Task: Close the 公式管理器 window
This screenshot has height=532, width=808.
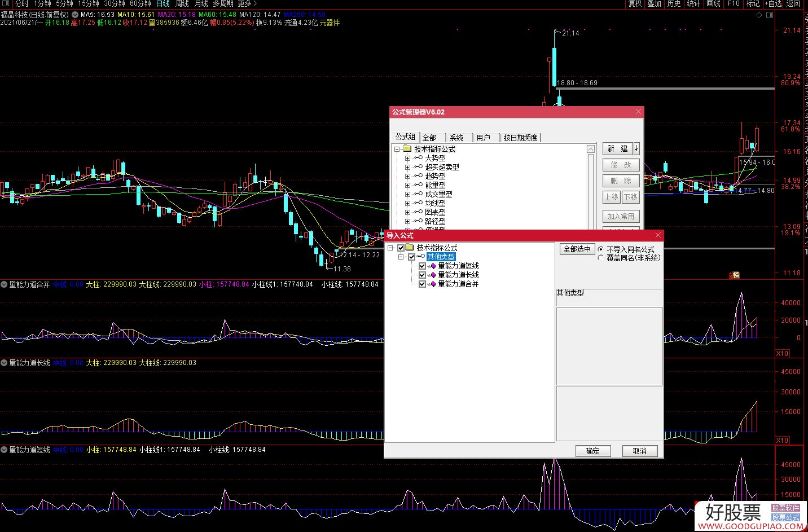Action: point(638,112)
